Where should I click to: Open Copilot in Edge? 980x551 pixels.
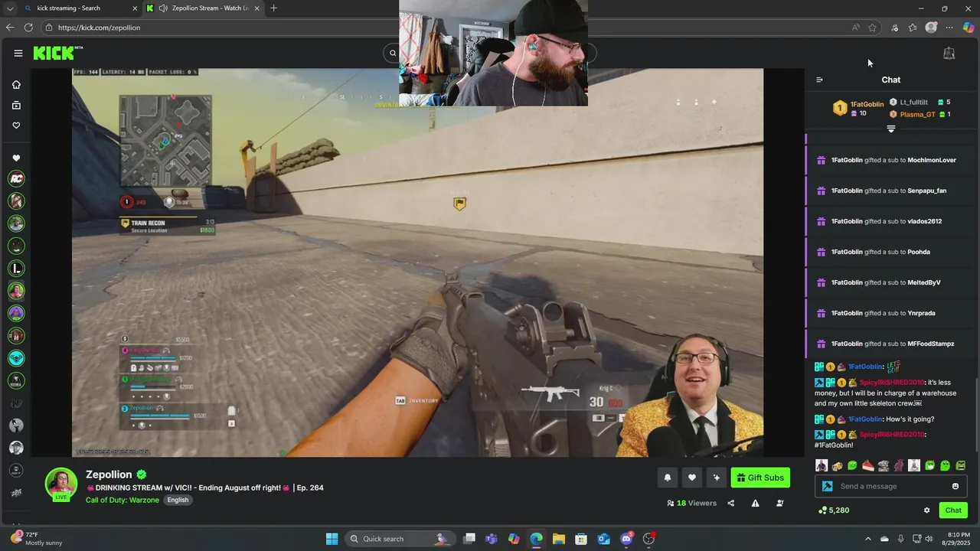click(x=969, y=28)
